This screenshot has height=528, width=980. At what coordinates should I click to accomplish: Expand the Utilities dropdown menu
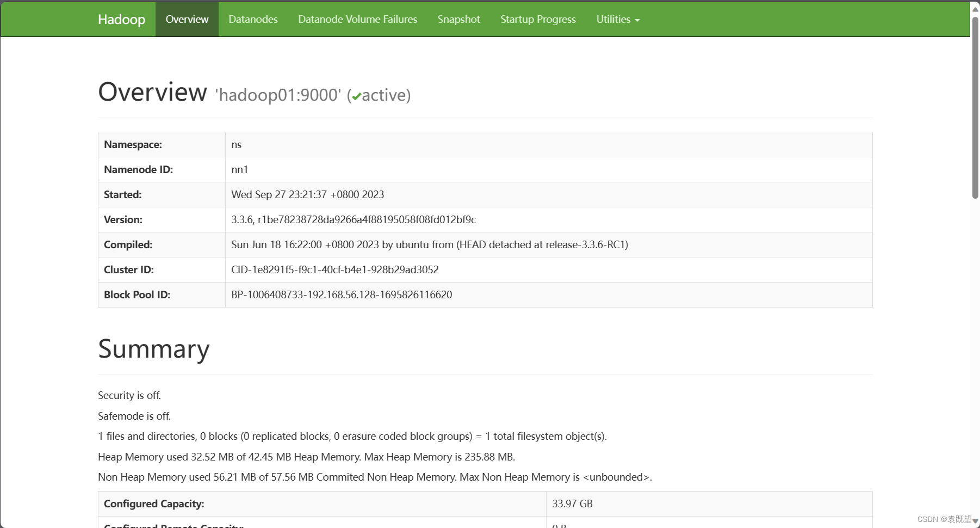[618, 19]
